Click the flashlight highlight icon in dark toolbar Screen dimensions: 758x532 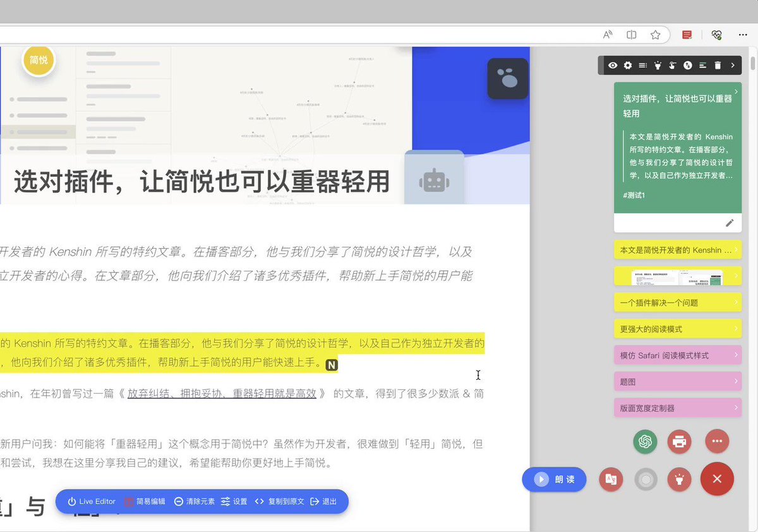(x=658, y=65)
